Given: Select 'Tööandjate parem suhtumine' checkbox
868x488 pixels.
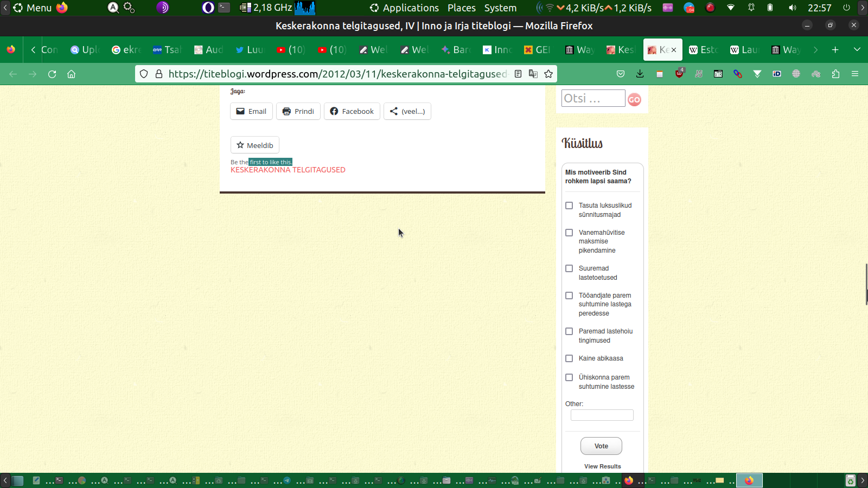Looking at the screenshot, I should (x=569, y=296).
